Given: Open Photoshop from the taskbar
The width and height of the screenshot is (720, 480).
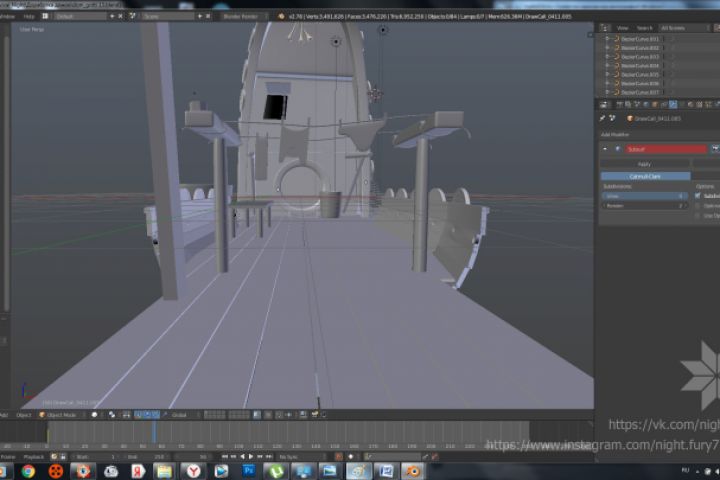Looking at the screenshot, I should click(249, 471).
